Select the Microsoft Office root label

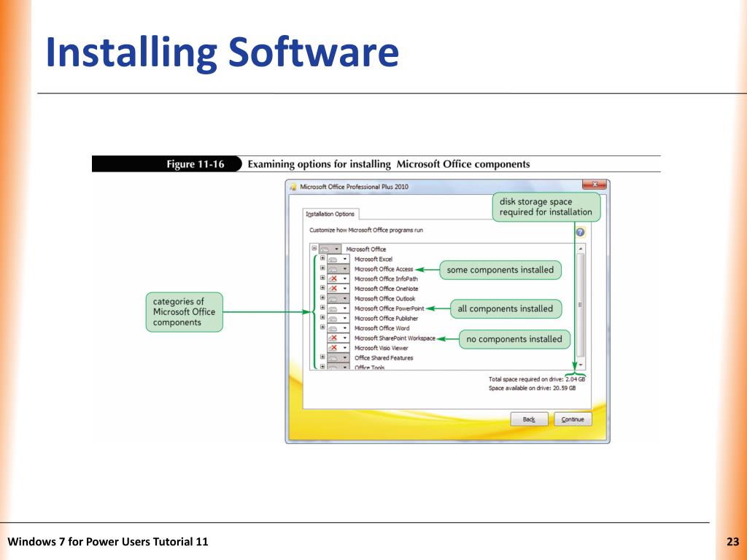click(366, 249)
